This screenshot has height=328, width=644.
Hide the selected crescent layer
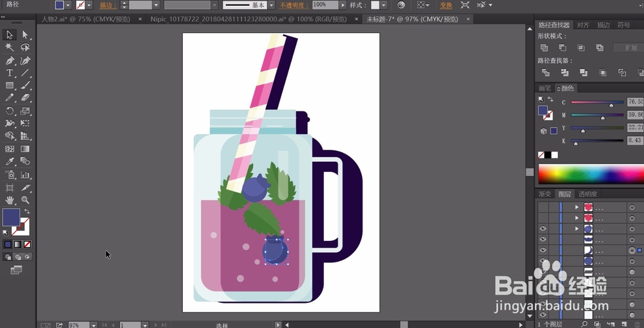pyautogui.click(x=543, y=250)
